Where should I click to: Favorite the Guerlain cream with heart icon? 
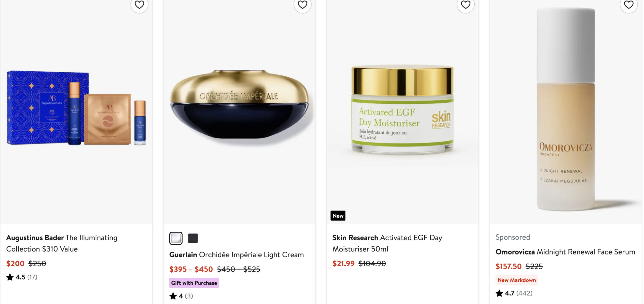pos(302,5)
